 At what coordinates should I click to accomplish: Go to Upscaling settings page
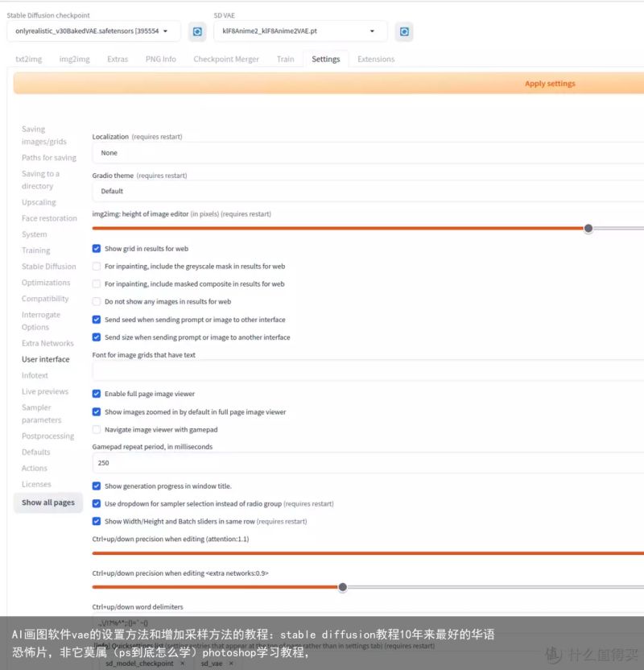tap(39, 202)
